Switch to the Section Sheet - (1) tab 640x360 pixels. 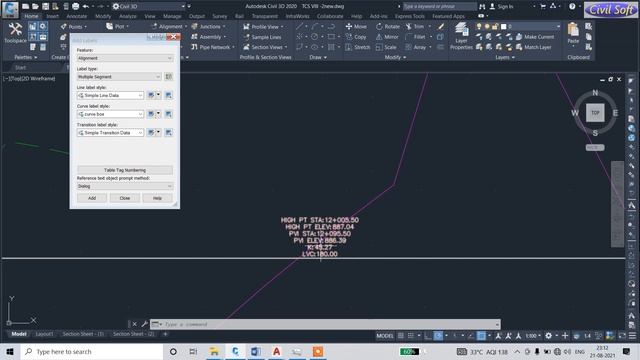pos(83,334)
